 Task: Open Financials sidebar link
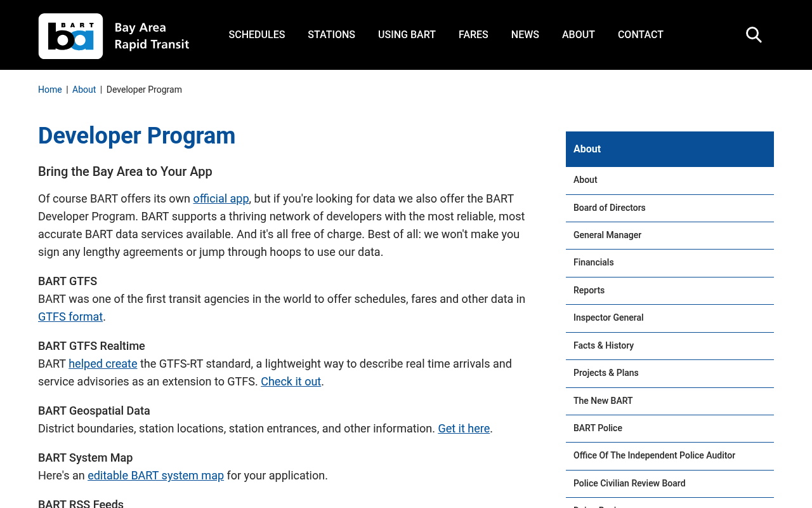pos(670,263)
